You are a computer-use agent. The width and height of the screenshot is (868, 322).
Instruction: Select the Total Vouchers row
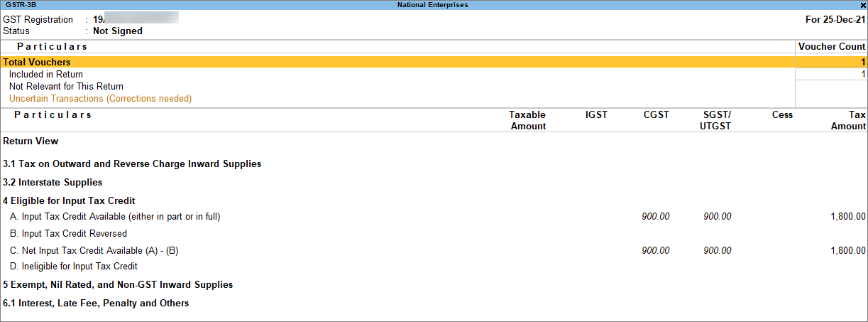pos(37,63)
